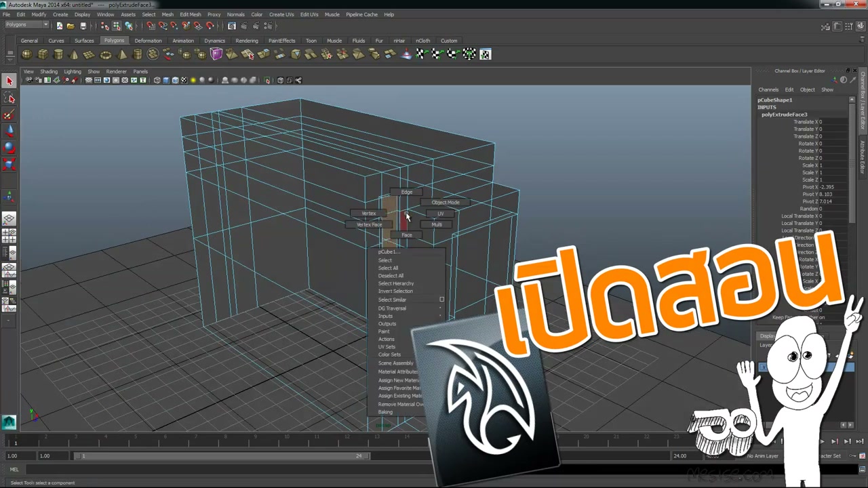Image resolution: width=868 pixels, height=488 pixels.
Task: Choose Edge in the marking menu
Action: point(406,192)
